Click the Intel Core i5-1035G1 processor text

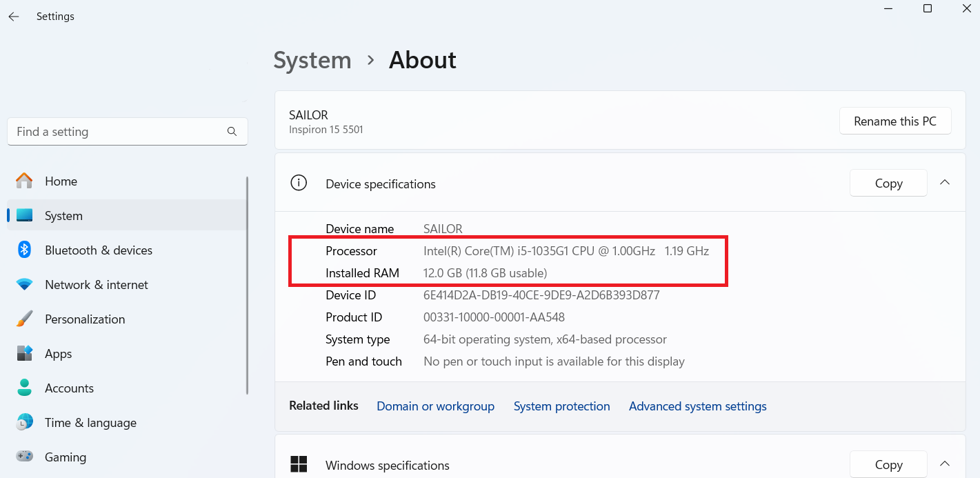(566, 251)
